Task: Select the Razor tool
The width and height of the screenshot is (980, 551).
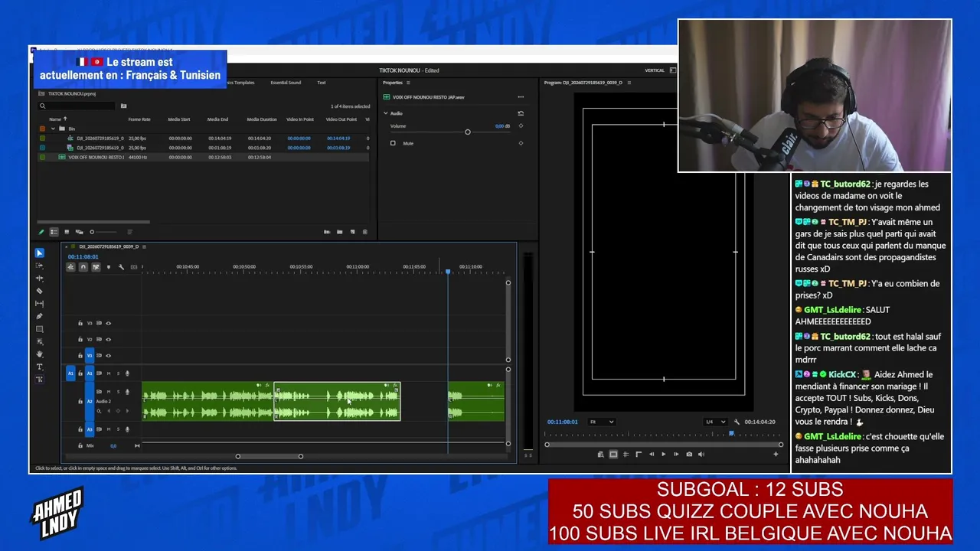Action: (40, 291)
